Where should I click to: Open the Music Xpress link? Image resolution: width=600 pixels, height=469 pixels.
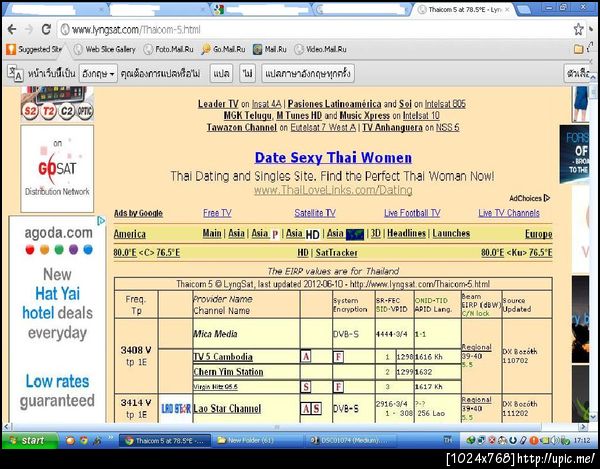coord(364,116)
